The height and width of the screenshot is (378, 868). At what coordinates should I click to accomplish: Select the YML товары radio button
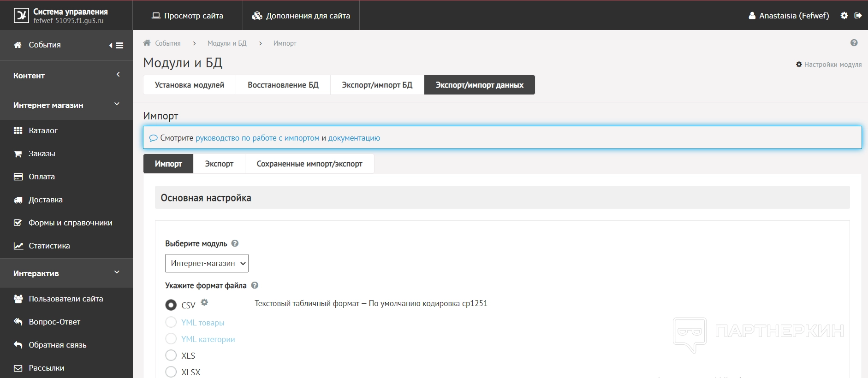pyautogui.click(x=171, y=322)
